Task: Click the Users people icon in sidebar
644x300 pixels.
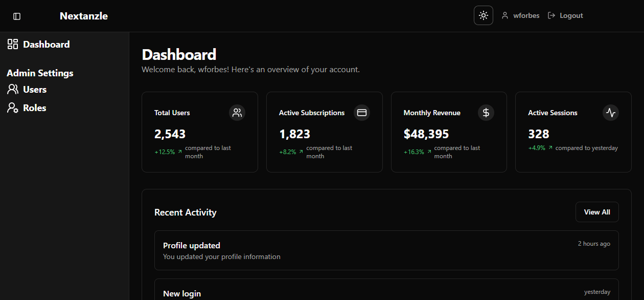Action: pos(13,89)
